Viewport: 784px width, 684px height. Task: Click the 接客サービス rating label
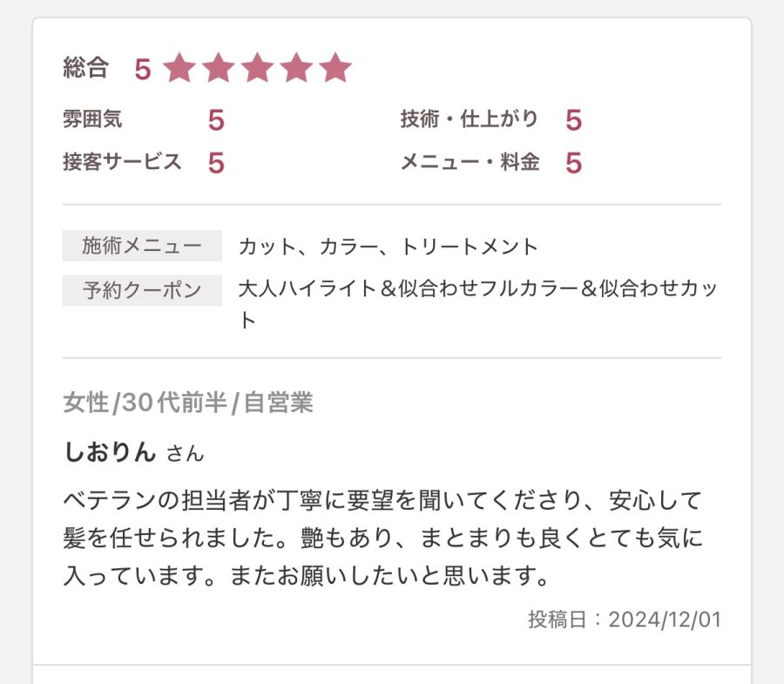(122, 162)
